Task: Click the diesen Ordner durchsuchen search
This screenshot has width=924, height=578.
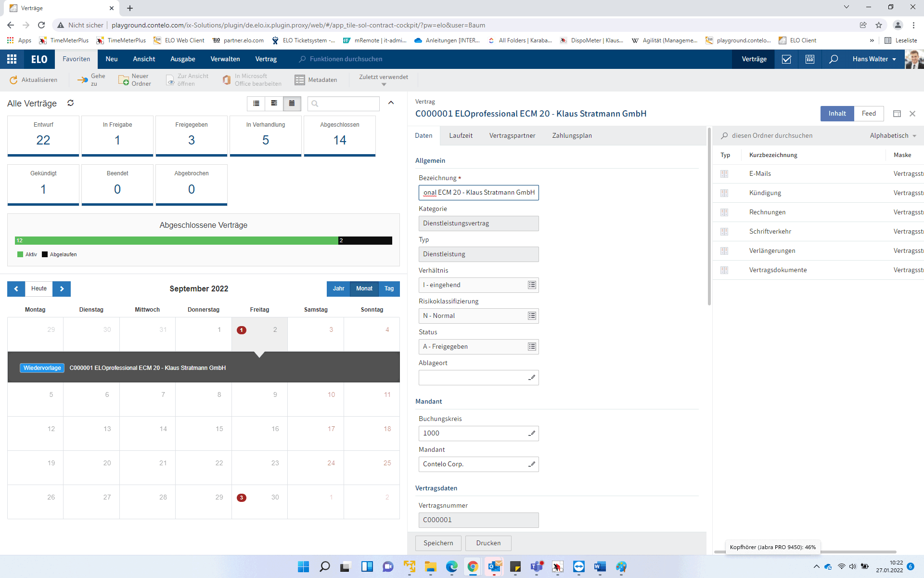Action: pyautogui.click(x=771, y=136)
